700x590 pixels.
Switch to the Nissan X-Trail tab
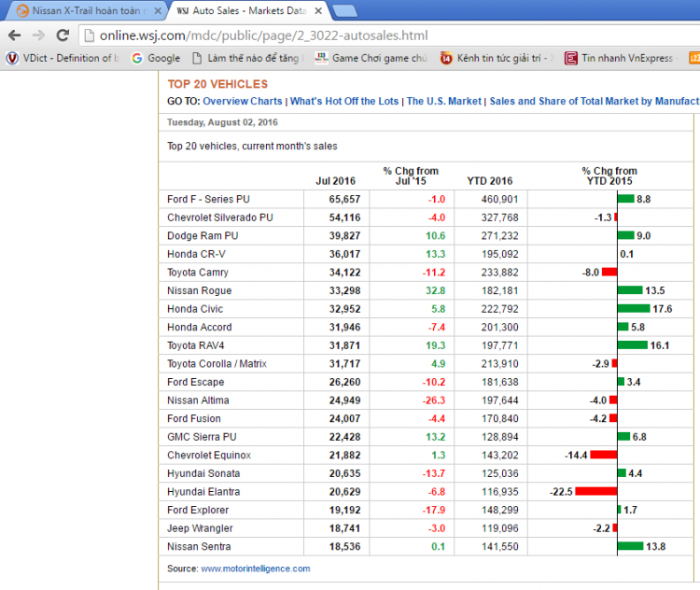86,10
